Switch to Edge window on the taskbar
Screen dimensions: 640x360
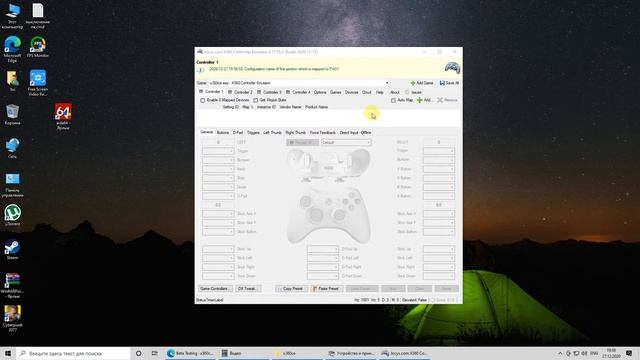tap(190, 353)
